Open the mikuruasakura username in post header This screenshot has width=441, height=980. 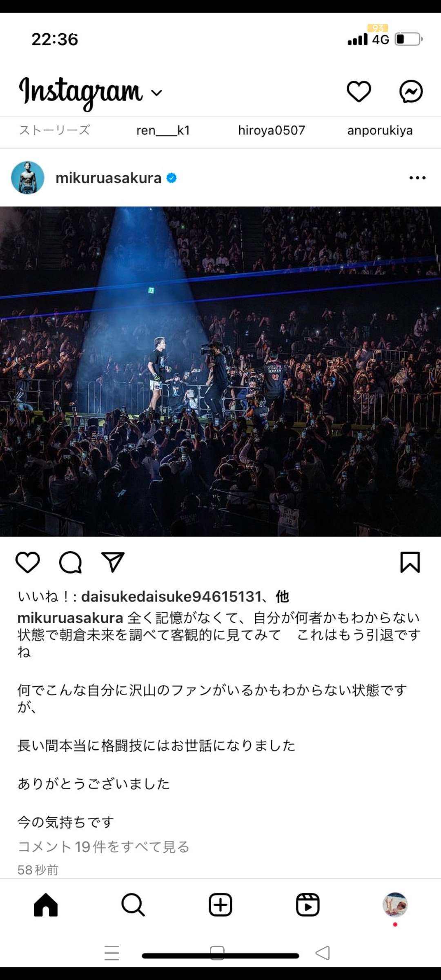109,178
